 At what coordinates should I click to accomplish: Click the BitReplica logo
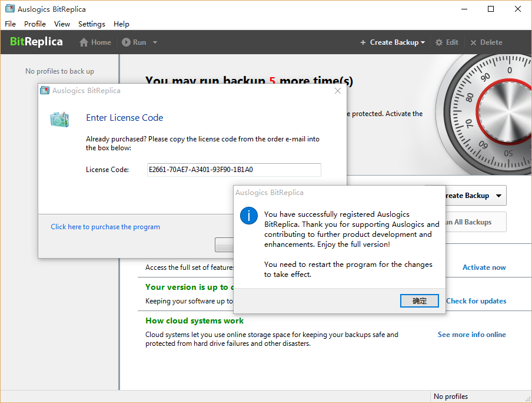point(36,42)
